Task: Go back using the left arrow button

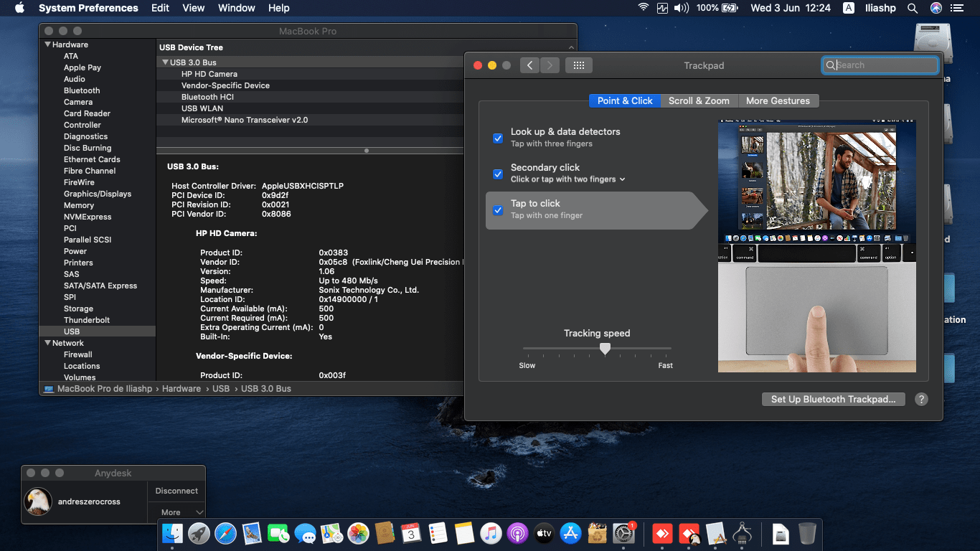Action: [529, 65]
